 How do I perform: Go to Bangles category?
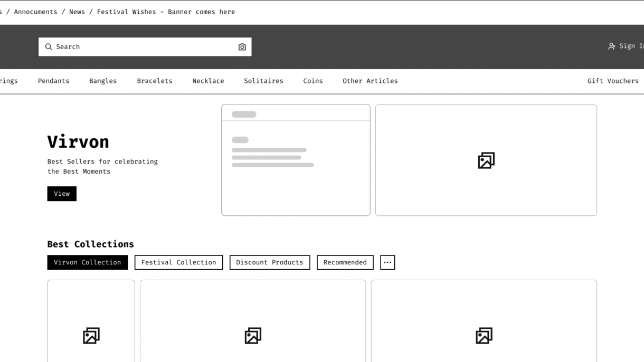click(x=103, y=81)
